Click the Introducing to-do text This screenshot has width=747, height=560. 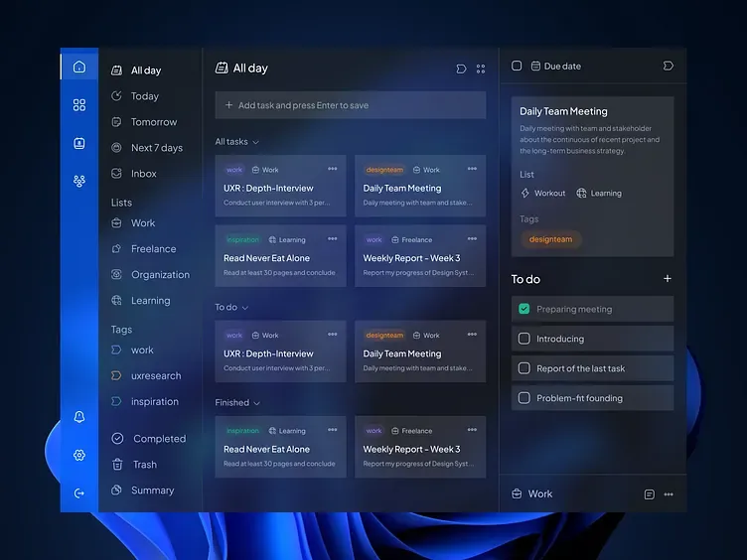[560, 339]
